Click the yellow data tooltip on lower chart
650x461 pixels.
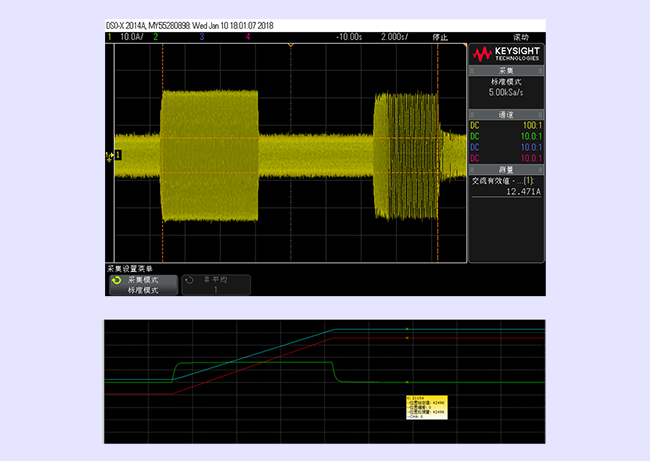coord(426,407)
